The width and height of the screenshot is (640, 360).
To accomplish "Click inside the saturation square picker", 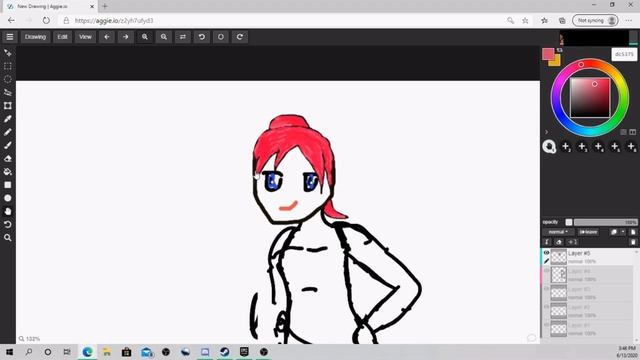I will pos(590,98).
